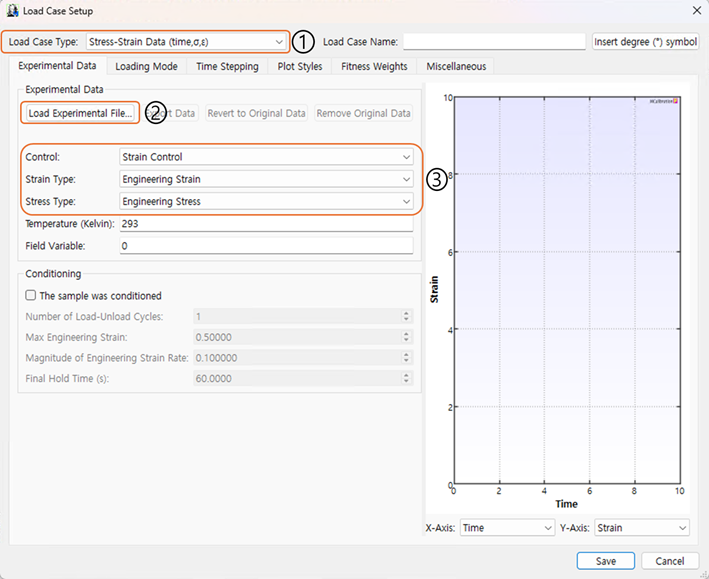Switch to the Loading Mode tab

[146, 66]
